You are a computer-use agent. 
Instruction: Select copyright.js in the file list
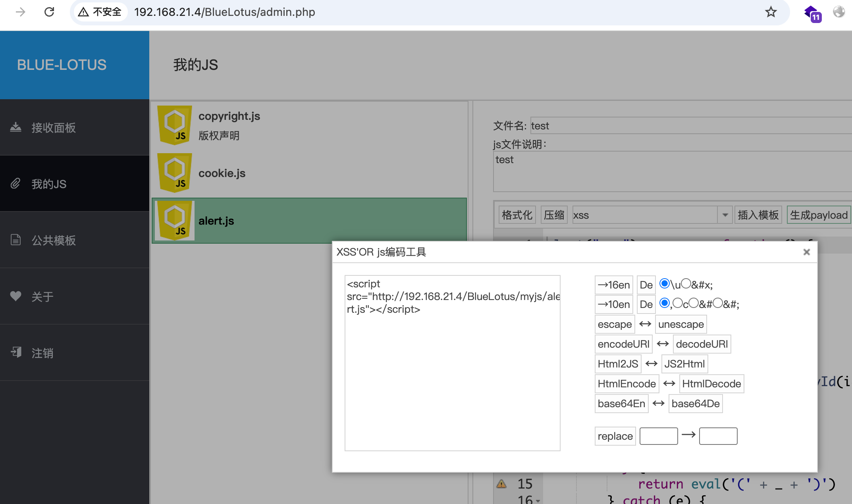[x=309, y=125]
